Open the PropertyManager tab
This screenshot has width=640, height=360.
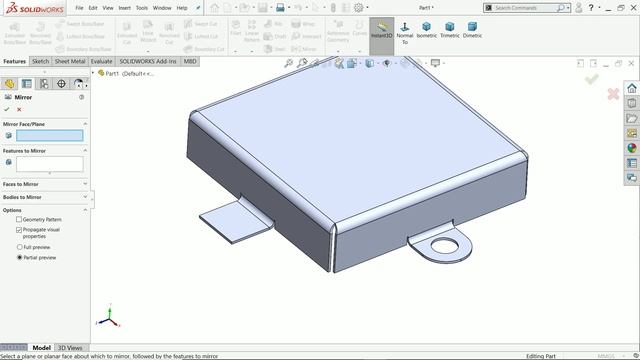(27, 84)
